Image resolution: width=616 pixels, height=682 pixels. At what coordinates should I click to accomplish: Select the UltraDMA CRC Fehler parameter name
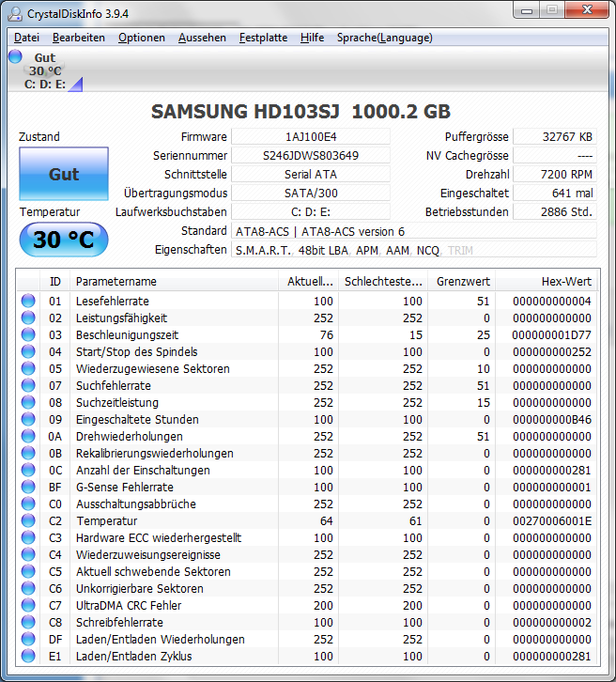(x=129, y=606)
